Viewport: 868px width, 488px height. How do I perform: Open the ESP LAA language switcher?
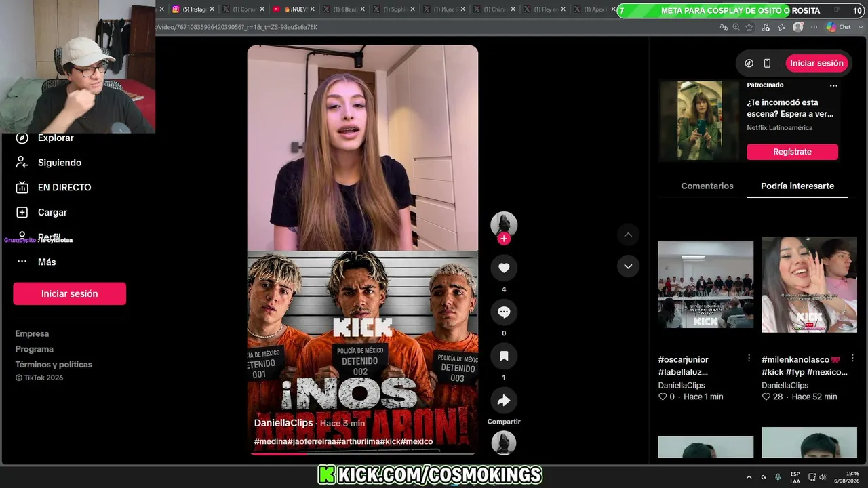[x=795, y=477]
